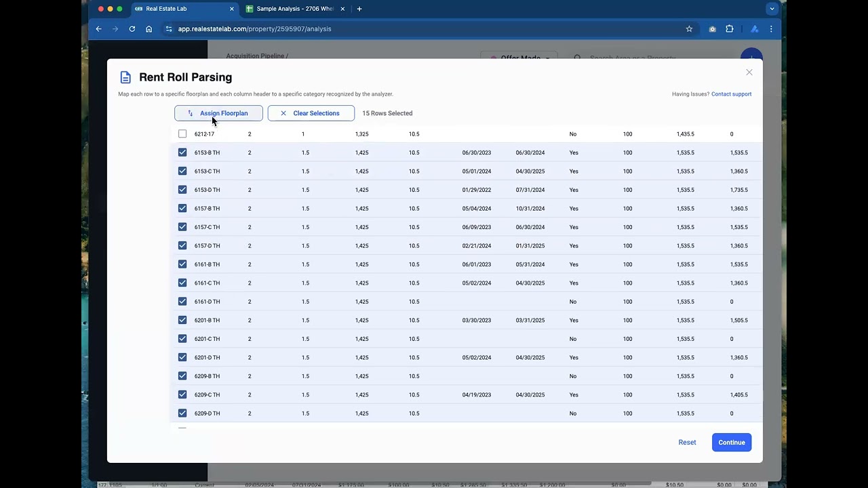
Task: Uncheck the checkbox for row 6157-D TH
Action: 182,246
